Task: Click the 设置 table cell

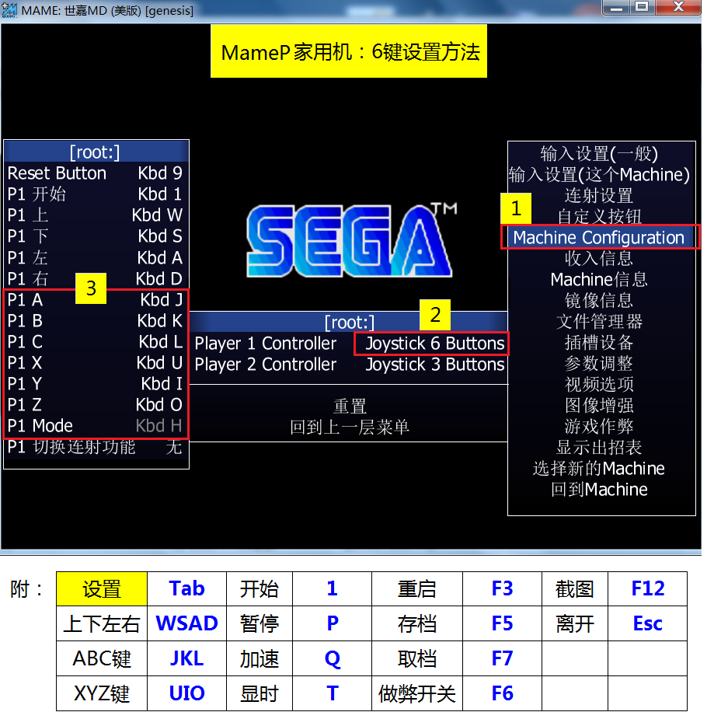Action: point(102,589)
